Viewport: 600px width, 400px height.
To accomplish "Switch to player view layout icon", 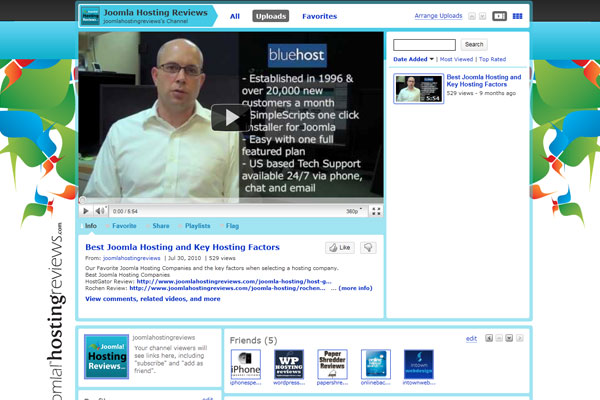I will [499, 16].
